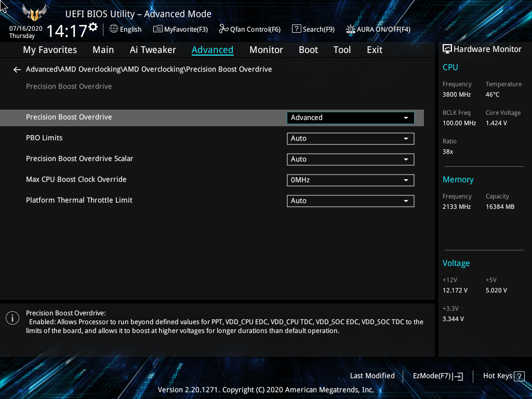
Task: Click the info icon in help panel
Action: (12, 318)
